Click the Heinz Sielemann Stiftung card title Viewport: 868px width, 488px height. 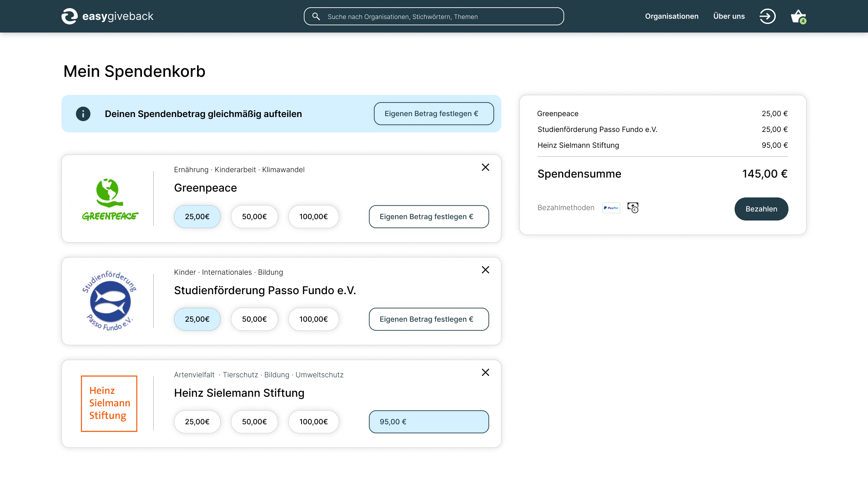click(x=239, y=393)
